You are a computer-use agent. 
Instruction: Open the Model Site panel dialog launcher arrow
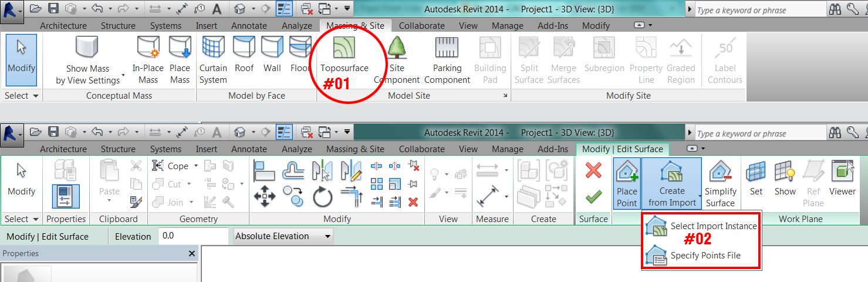[504, 96]
